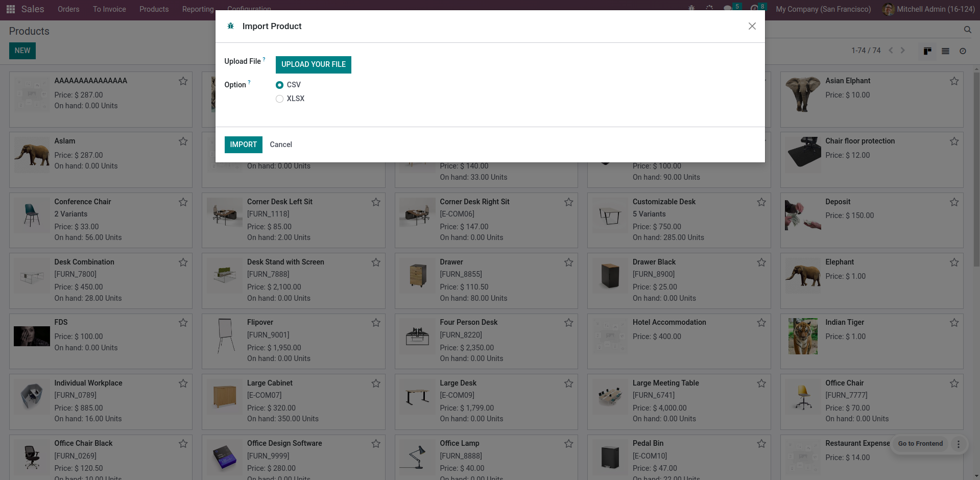Open the My Company switcher
Screen dimensions: 980x480
[823, 9]
